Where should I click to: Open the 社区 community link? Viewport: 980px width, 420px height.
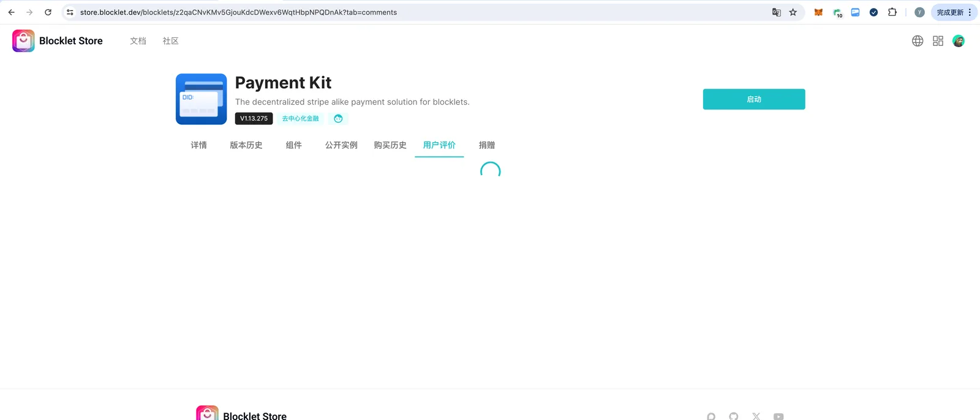(x=171, y=41)
